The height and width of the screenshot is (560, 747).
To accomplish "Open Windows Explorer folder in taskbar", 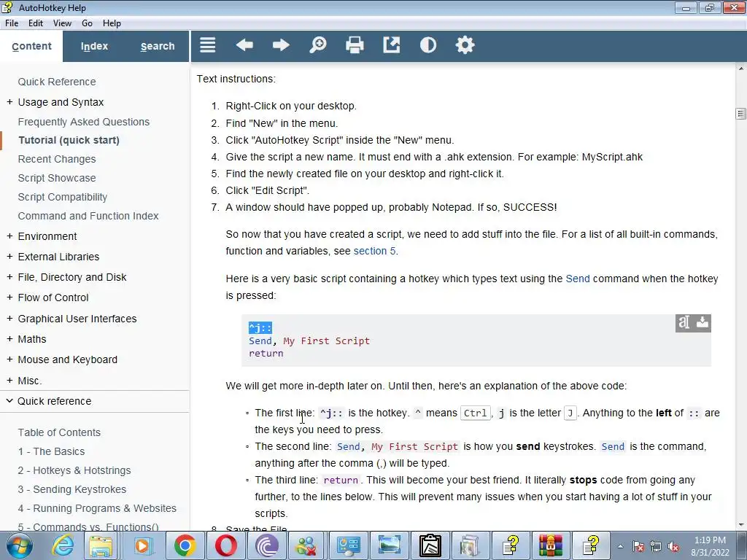I will click(x=101, y=545).
